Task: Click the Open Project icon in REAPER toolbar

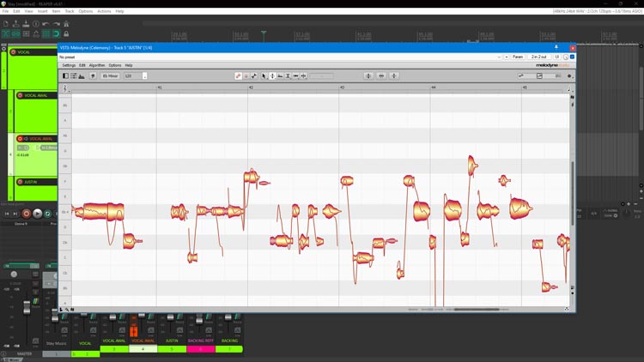Action: [16, 24]
